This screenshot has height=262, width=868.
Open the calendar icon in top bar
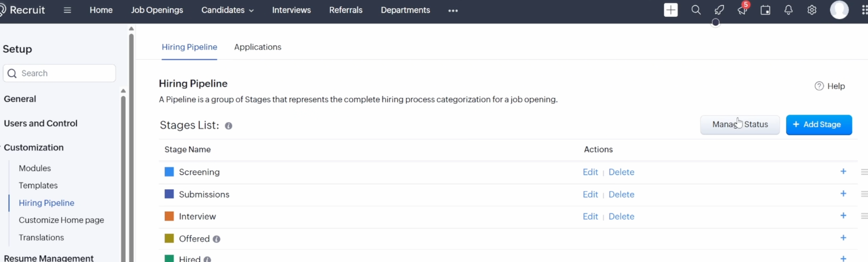point(765,10)
